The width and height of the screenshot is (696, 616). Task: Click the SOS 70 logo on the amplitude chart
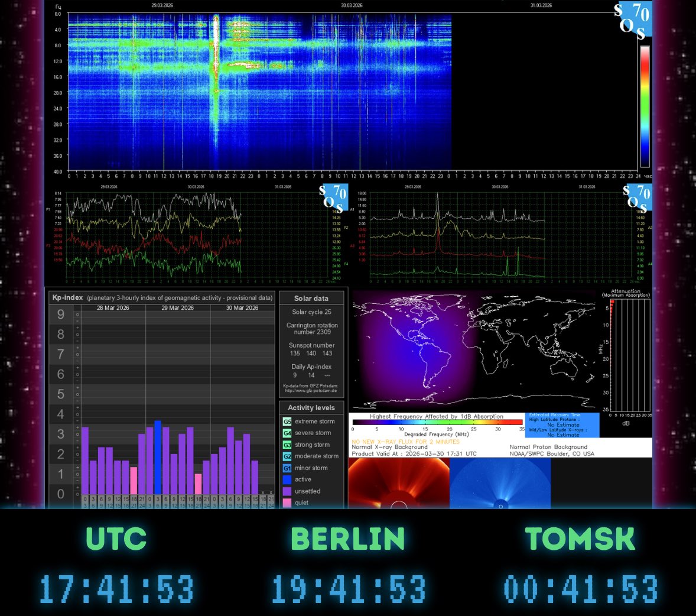638,197
